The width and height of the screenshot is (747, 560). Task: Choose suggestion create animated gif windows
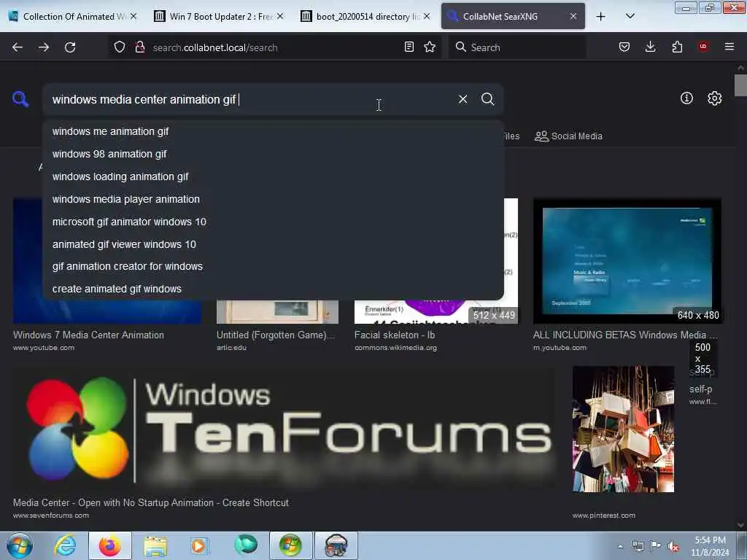[273, 289]
